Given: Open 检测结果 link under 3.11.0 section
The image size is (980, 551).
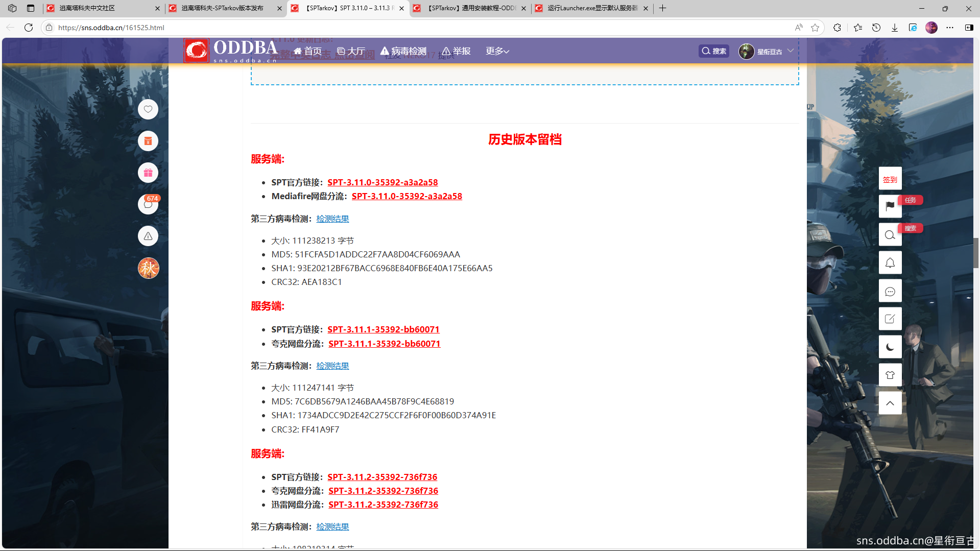Looking at the screenshot, I should pyautogui.click(x=332, y=219).
